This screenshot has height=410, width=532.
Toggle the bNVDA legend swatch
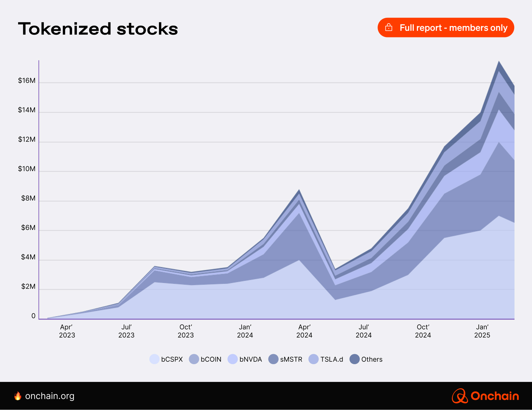233,359
